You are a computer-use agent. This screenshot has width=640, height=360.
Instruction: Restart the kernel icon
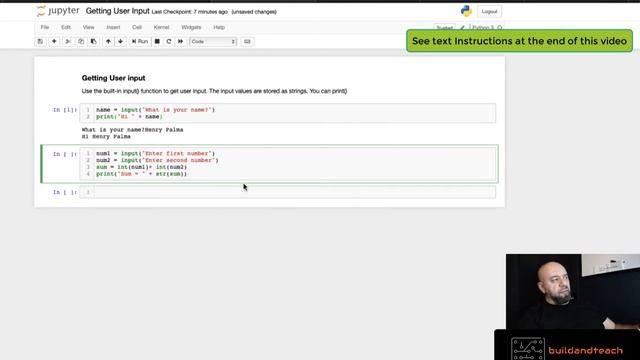tap(169, 42)
